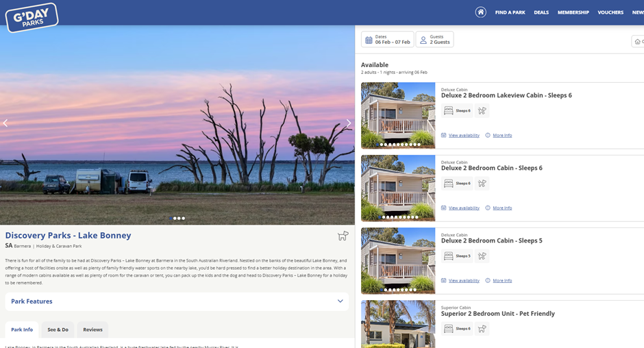644x348 pixels.
Task: Click carousel dots on Lakeview Cabin thumbnail
Action: point(398,145)
